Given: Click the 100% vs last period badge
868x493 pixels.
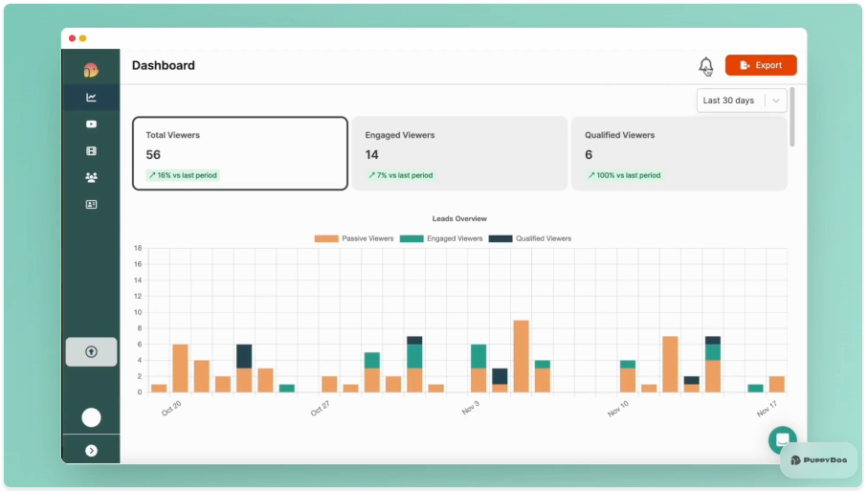Looking at the screenshot, I should [624, 175].
